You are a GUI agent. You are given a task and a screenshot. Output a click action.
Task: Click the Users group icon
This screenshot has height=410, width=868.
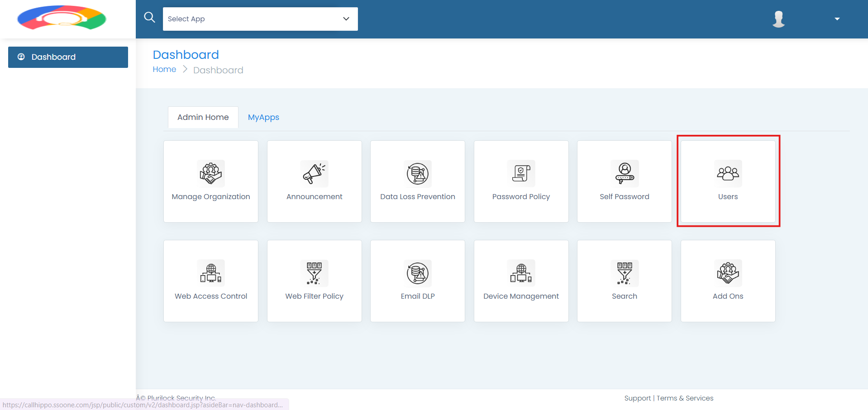pos(728,173)
